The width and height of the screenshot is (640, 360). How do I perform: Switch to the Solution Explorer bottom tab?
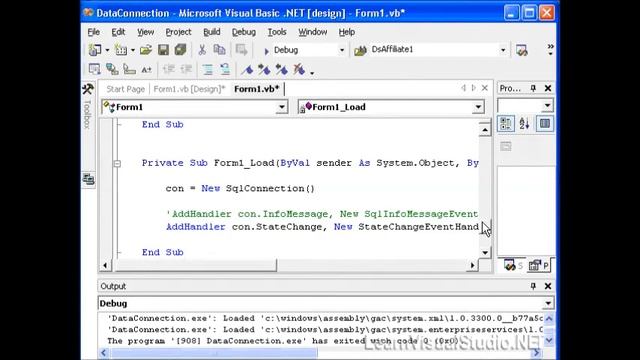point(513,265)
